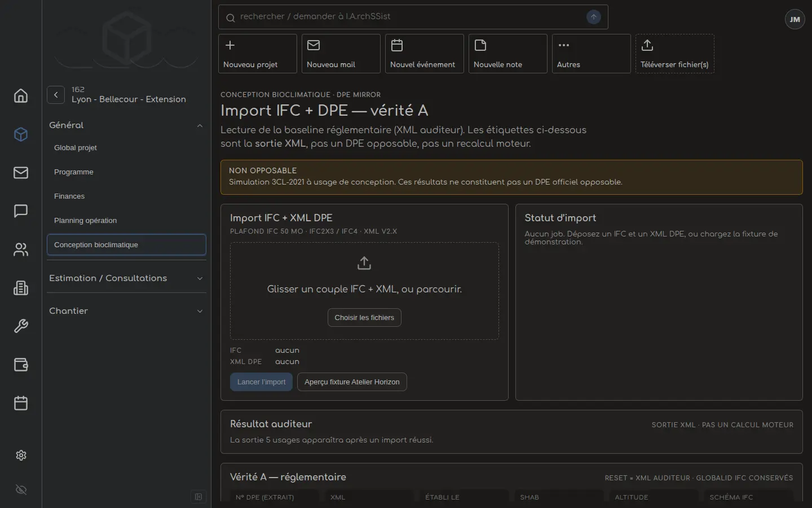Image resolution: width=812 pixels, height=508 pixels.
Task: Select the projects cube icon in left rail
Action: [x=21, y=134]
